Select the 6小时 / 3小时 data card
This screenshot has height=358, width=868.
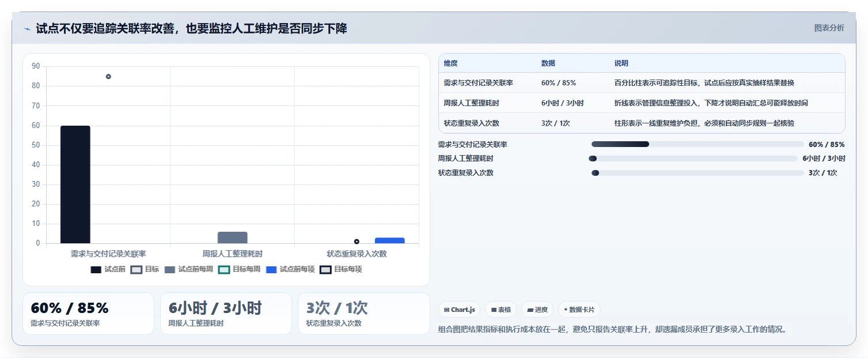tap(226, 314)
